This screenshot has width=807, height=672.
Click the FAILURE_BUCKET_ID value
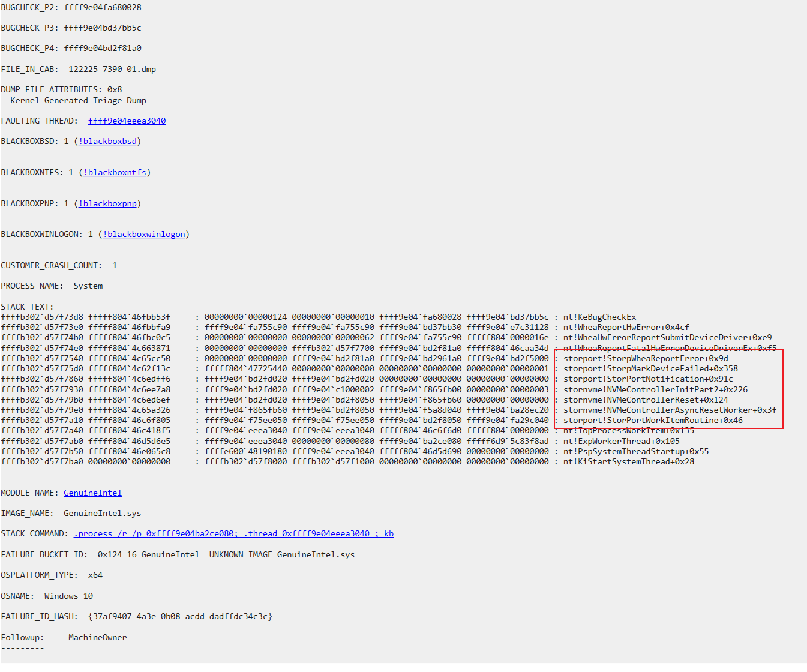tap(226, 554)
